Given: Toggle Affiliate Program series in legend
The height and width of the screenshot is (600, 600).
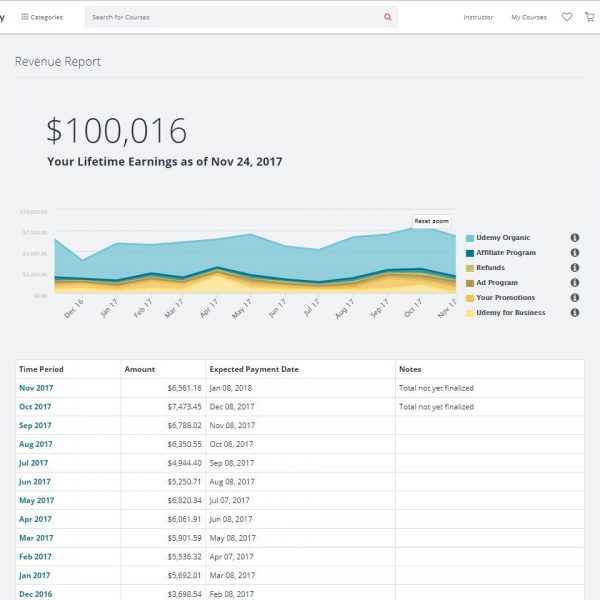Looking at the screenshot, I should pos(506,253).
